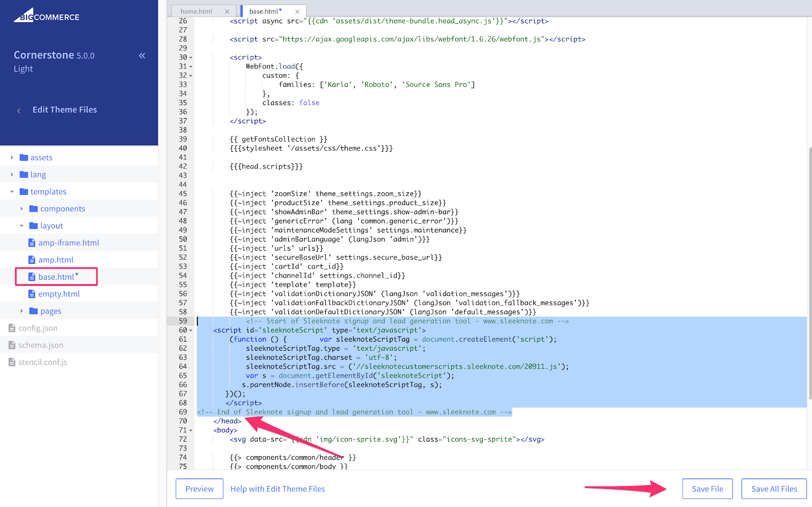The image size is (812, 507).
Task: Fold the body tag at line 71
Action: (x=191, y=430)
